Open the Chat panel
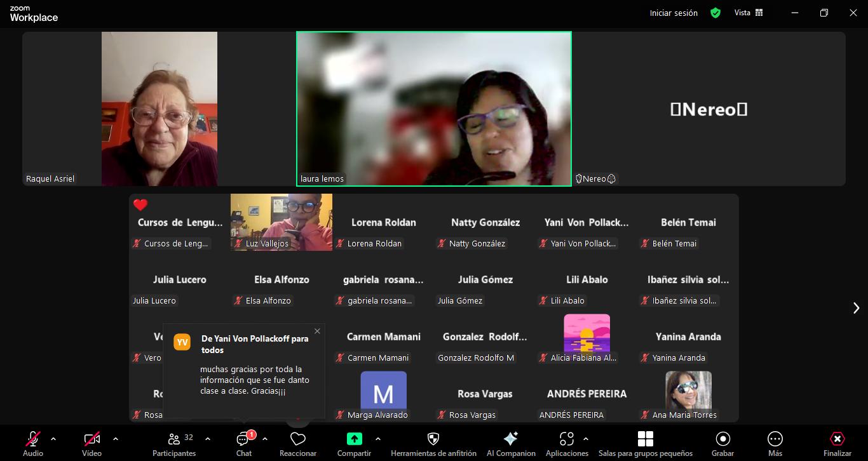 [x=244, y=443]
